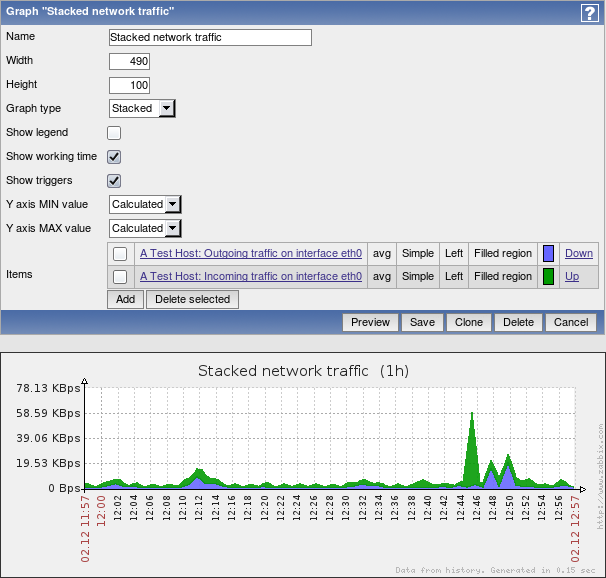606x578 pixels.
Task: Click the Add item button
Action: (x=125, y=299)
